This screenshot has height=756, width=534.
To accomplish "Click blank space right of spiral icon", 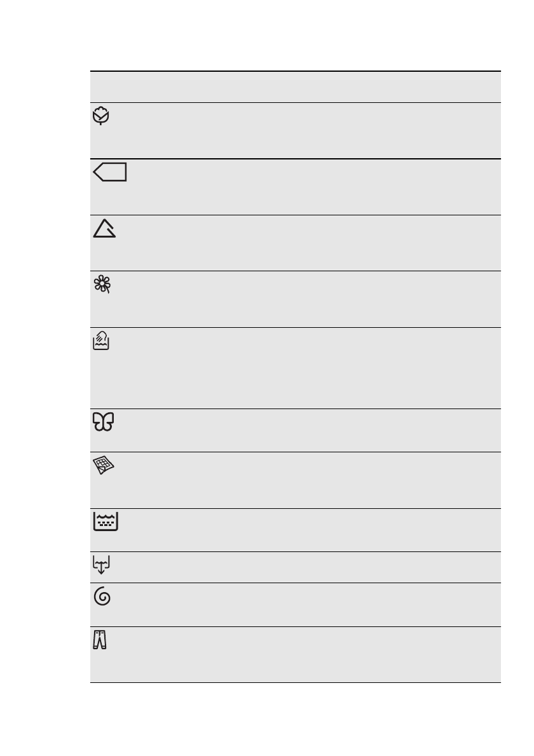I will [305, 605].
